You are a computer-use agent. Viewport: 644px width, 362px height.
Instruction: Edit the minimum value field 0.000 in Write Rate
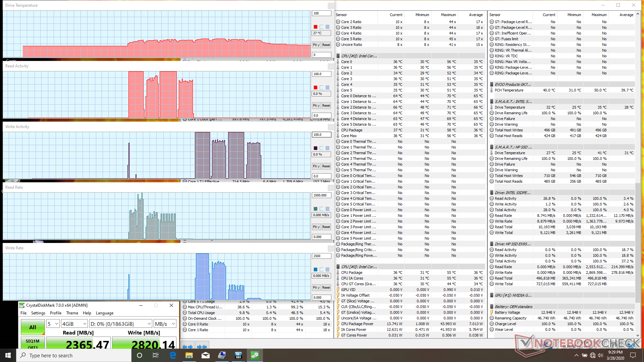coord(321,298)
